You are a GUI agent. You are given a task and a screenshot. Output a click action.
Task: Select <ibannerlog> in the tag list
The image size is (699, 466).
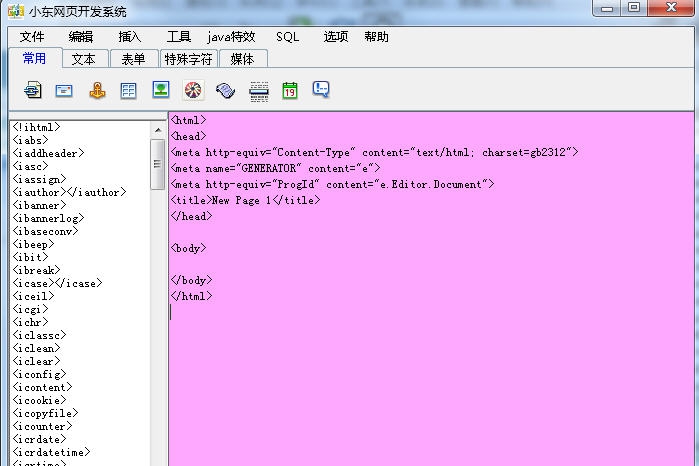(x=49, y=219)
